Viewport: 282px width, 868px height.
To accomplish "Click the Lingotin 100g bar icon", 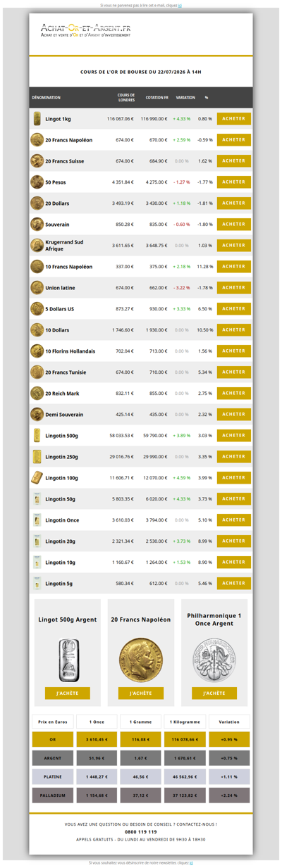I will 37,478.
